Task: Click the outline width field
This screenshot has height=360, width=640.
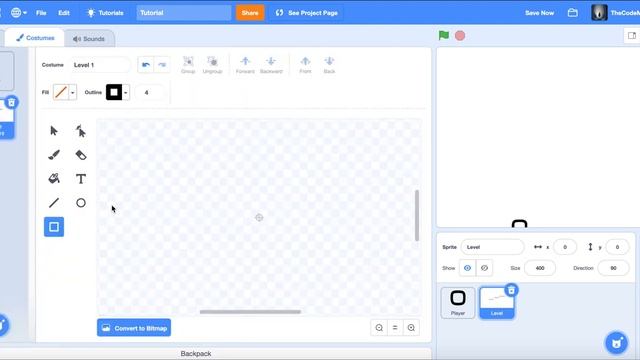Action: [x=150, y=93]
